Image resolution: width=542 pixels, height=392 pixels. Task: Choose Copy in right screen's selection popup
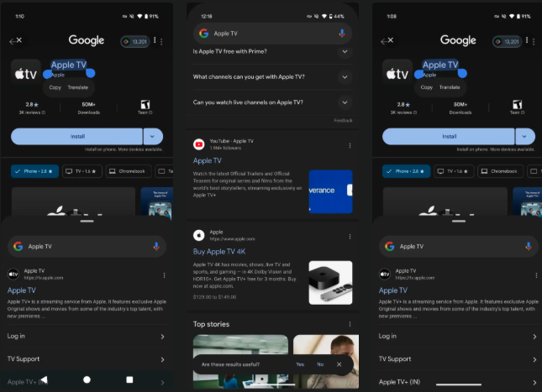point(427,87)
